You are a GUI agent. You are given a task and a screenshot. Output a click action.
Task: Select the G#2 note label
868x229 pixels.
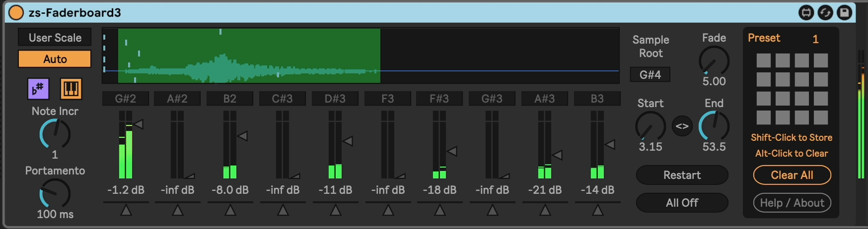click(x=126, y=99)
